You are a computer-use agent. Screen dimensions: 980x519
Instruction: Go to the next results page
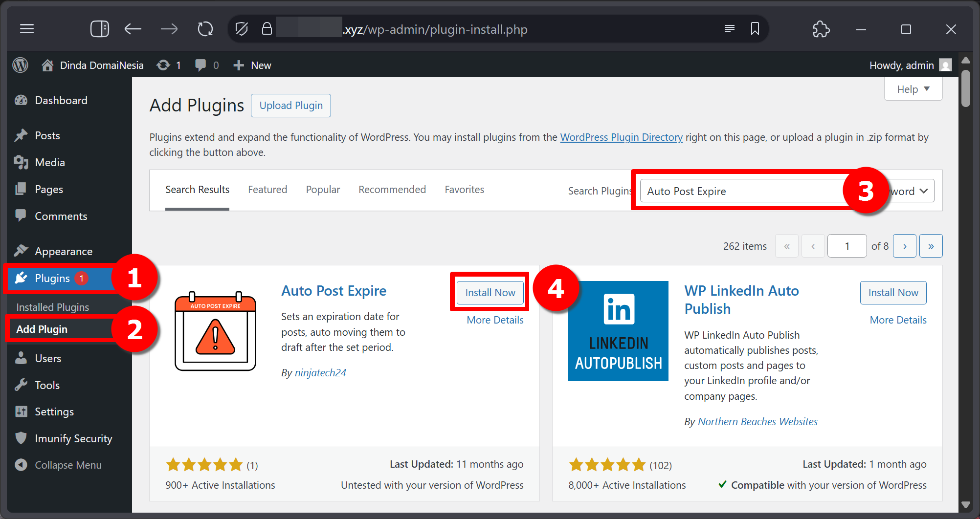pos(905,246)
